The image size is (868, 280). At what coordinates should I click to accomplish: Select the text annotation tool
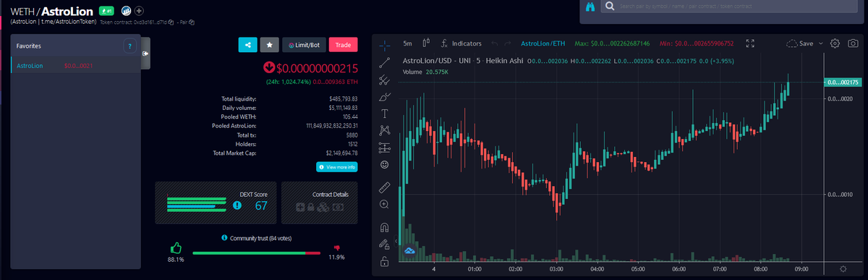tap(384, 114)
